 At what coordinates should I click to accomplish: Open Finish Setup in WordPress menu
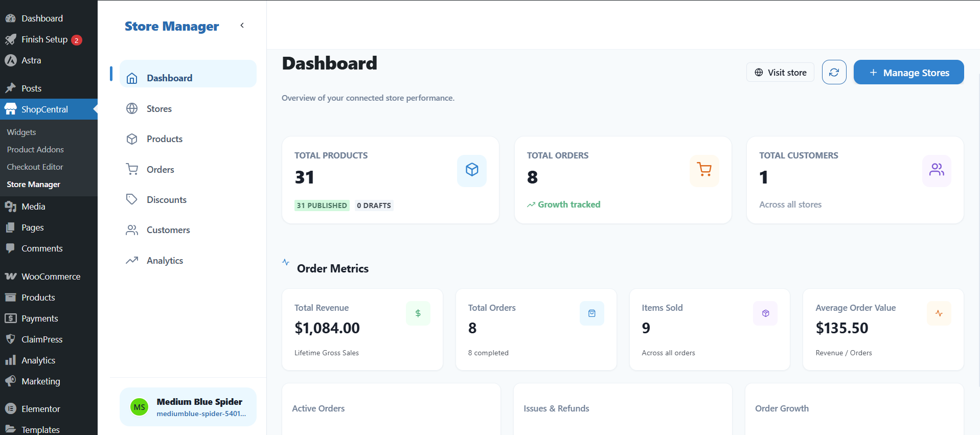[x=49, y=39]
